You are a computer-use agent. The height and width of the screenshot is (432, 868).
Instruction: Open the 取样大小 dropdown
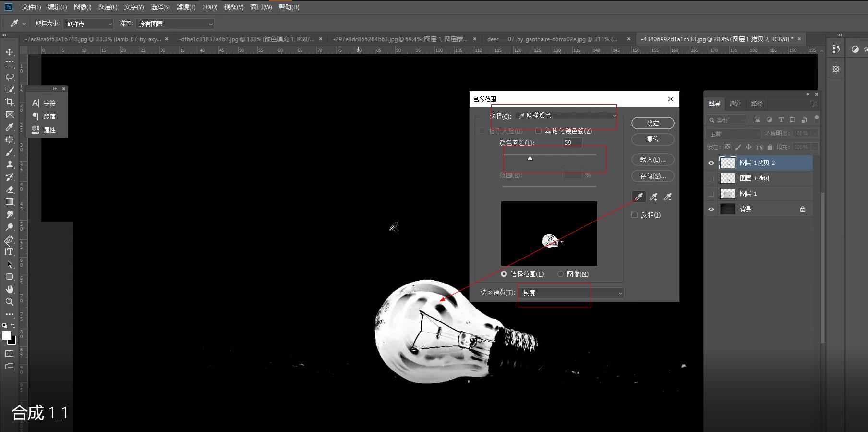88,24
